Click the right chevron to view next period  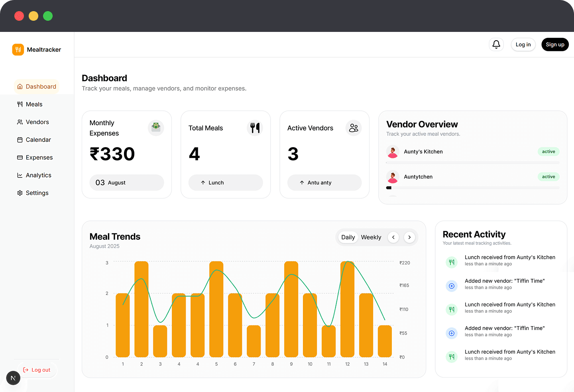409,237
